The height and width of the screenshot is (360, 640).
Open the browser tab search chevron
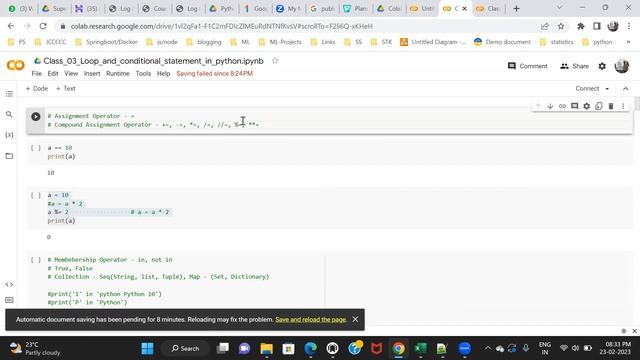(560, 8)
